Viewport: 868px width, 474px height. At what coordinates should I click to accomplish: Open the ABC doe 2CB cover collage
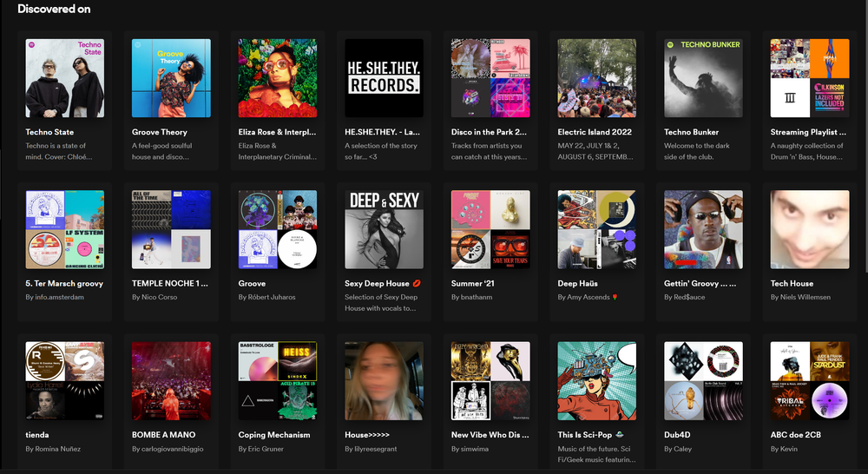coord(810,381)
